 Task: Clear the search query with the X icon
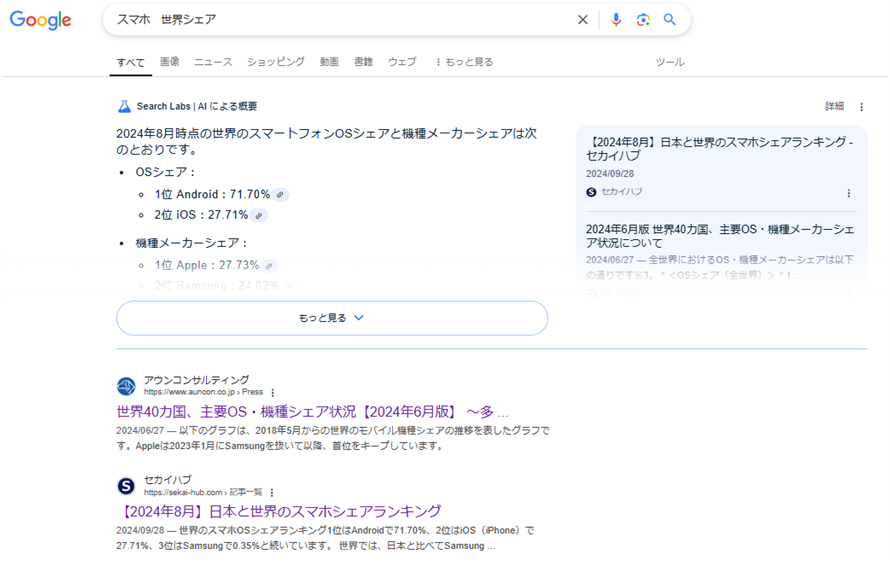pyautogui.click(x=582, y=20)
